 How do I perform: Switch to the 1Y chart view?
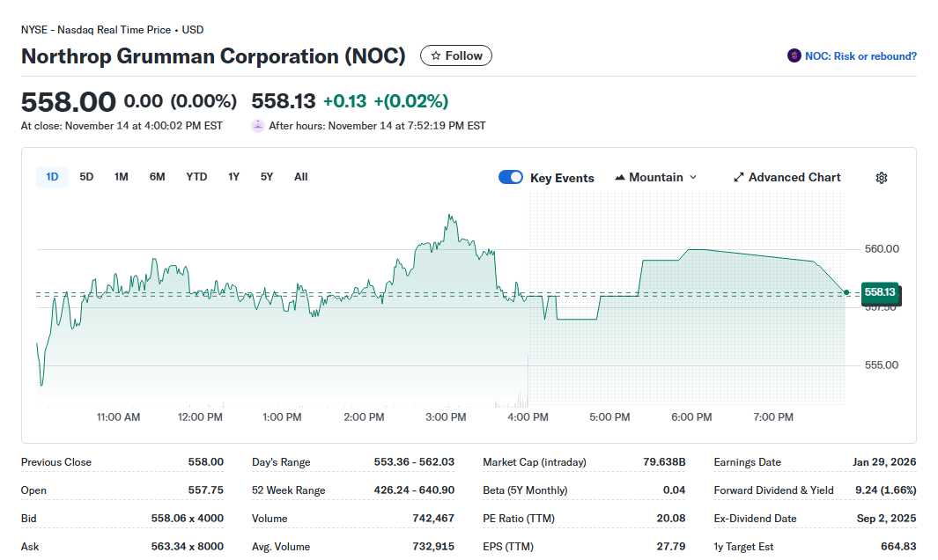pos(233,176)
